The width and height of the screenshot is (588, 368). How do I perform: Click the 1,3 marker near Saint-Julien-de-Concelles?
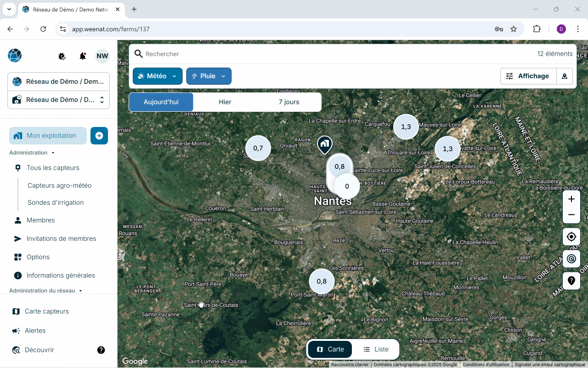(447, 149)
